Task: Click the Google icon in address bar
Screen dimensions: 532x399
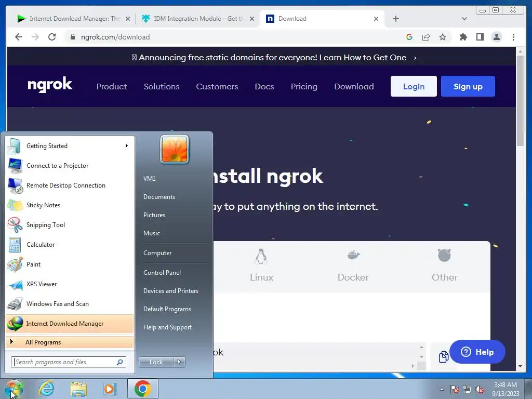Action: [409, 37]
